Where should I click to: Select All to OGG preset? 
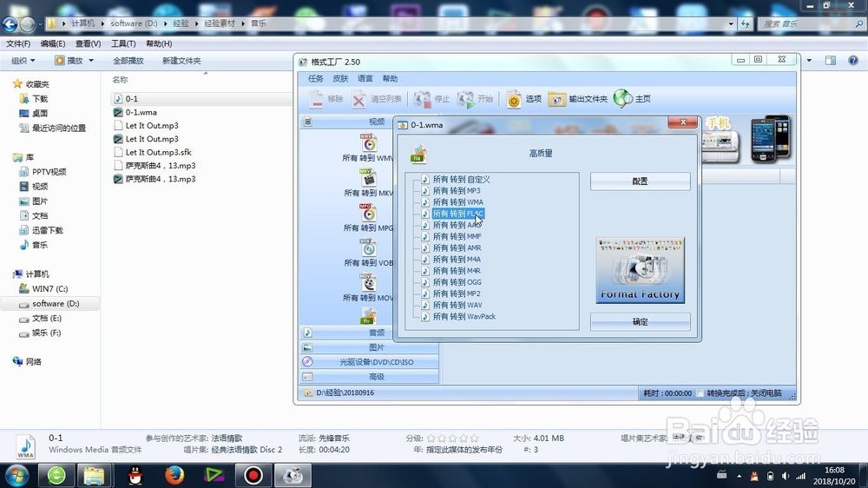pos(457,282)
